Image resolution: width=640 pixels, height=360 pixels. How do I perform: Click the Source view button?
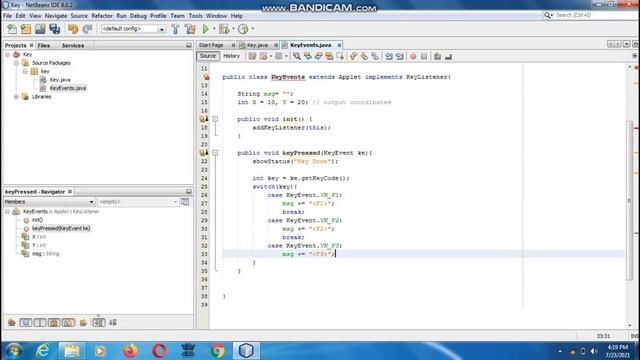point(208,56)
